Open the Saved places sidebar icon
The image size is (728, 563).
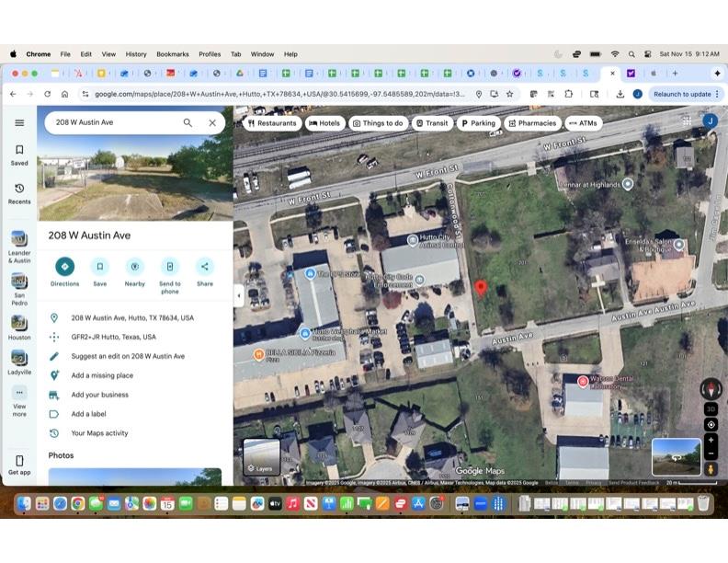pos(19,155)
